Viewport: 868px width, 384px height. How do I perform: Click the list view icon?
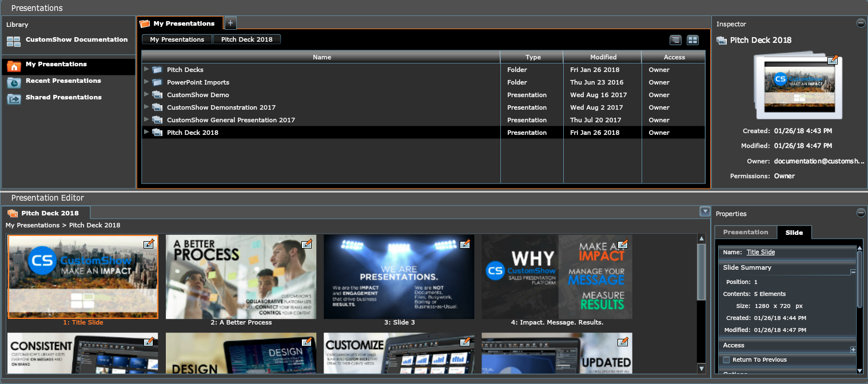[x=676, y=40]
